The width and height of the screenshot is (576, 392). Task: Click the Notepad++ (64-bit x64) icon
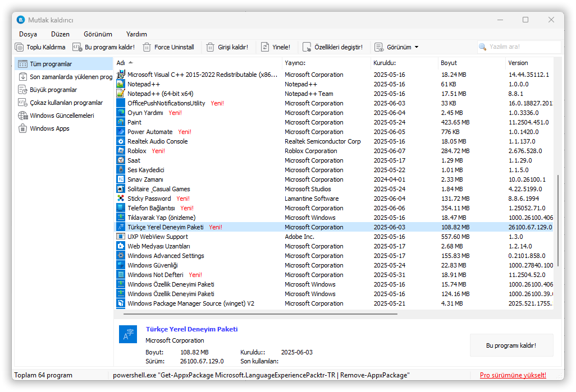121,93
